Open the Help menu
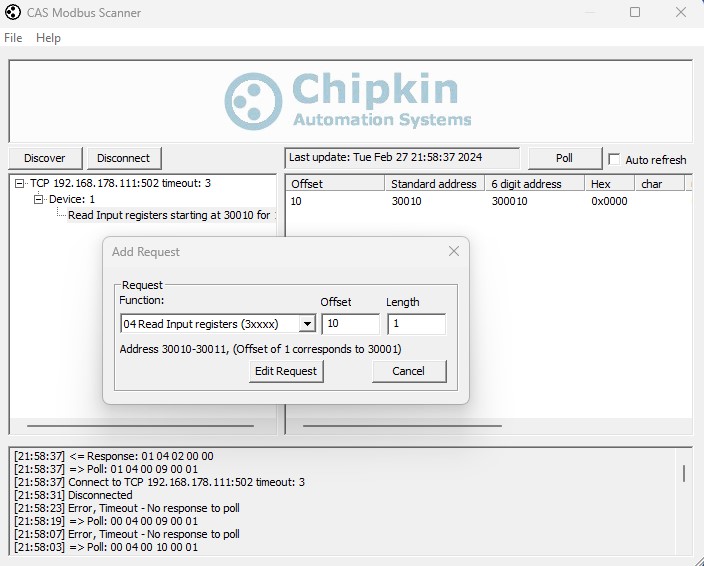 click(x=48, y=38)
